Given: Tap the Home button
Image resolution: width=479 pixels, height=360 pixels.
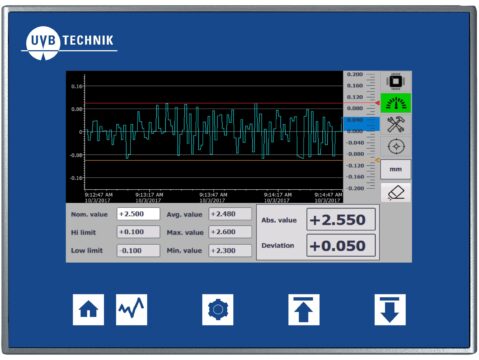Looking at the screenshot, I should click(x=88, y=309).
